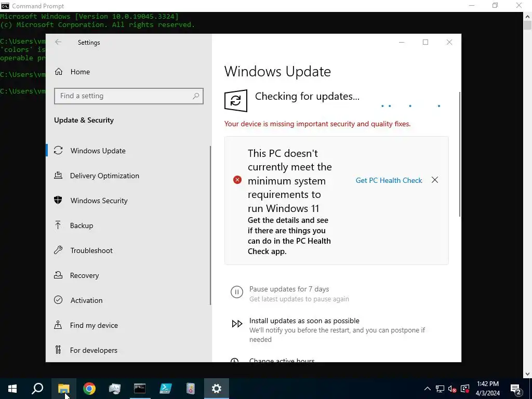The height and width of the screenshot is (399, 532).
Task: Open the Backup settings page
Action: [128, 225]
